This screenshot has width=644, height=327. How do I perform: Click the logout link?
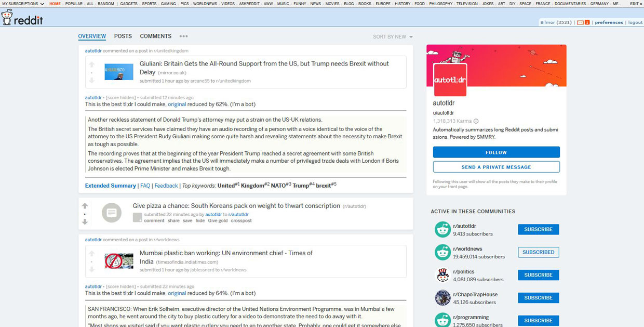635,22
